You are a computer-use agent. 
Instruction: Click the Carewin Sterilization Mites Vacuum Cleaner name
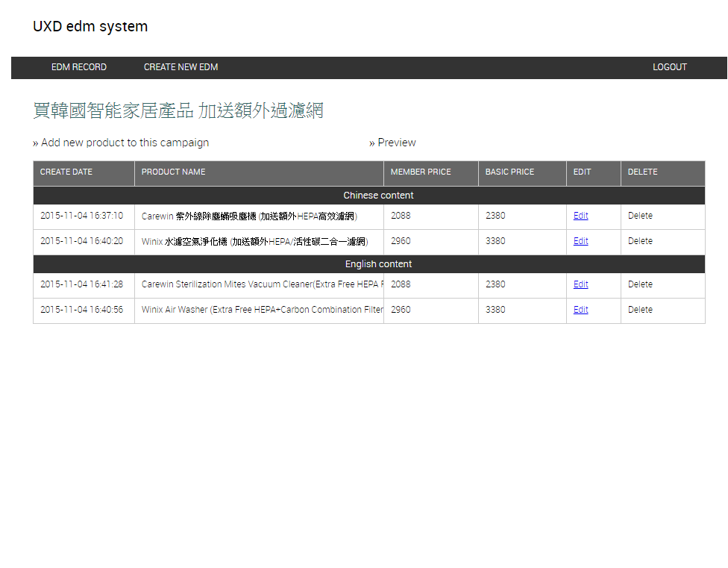263,284
